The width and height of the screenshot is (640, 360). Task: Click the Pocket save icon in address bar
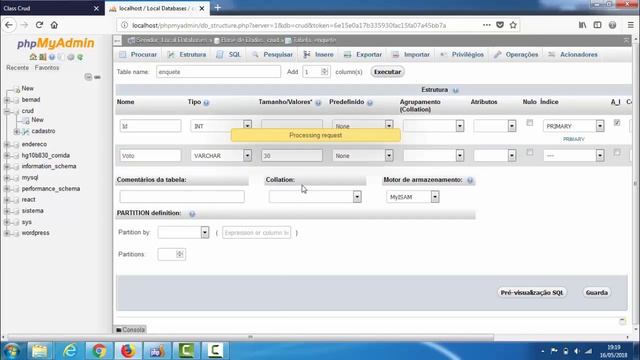coord(500,25)
